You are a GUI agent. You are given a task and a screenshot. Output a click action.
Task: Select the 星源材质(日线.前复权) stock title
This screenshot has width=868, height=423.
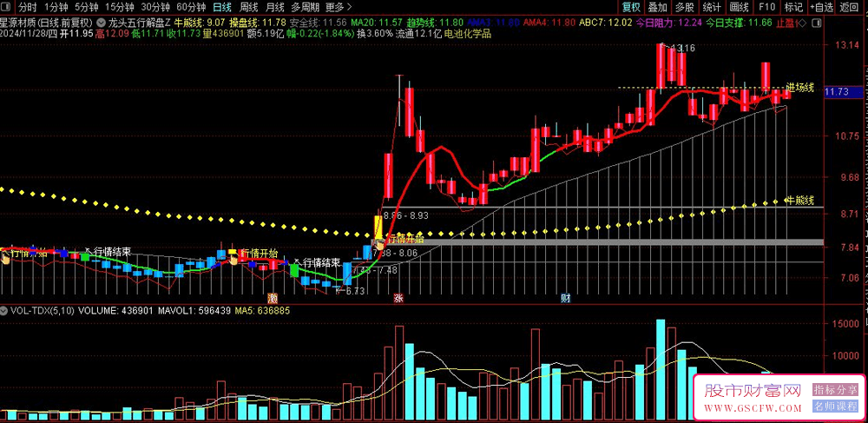pos(47,23)
